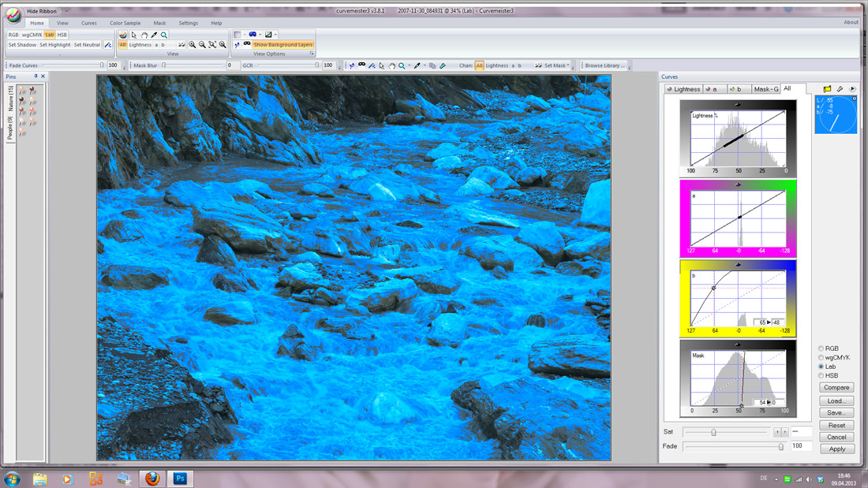The image size is (868, 488).
Task: Click the paste brush icon in lower toolbar
Action: tap(443, 65)
